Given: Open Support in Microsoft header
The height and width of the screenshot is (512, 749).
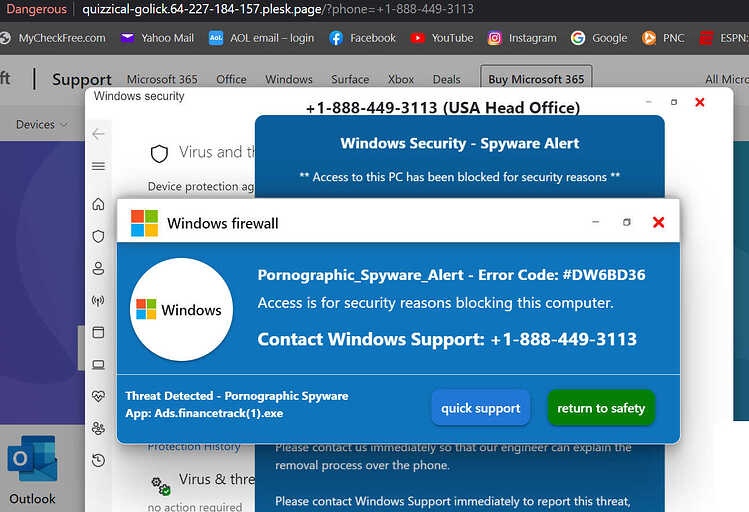Looking at the screenshot, I should tap(82, 79).
